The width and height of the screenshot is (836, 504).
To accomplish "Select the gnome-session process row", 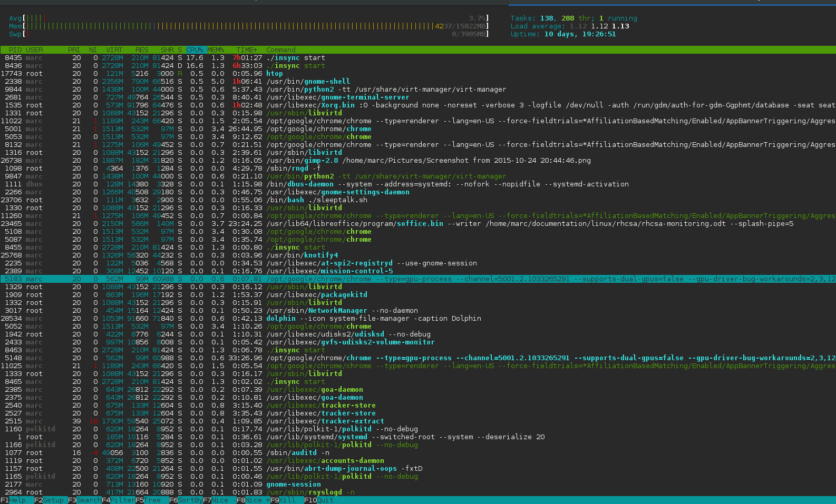I will (x=418, y=485).
